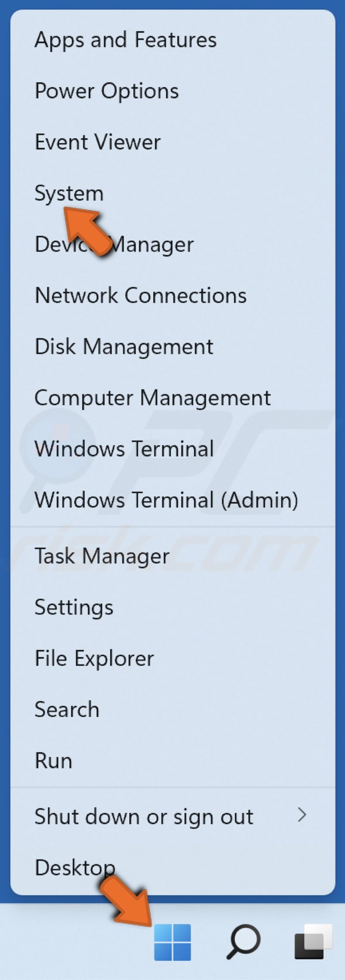
Task: Open Event Viewer
Action: 97,142
